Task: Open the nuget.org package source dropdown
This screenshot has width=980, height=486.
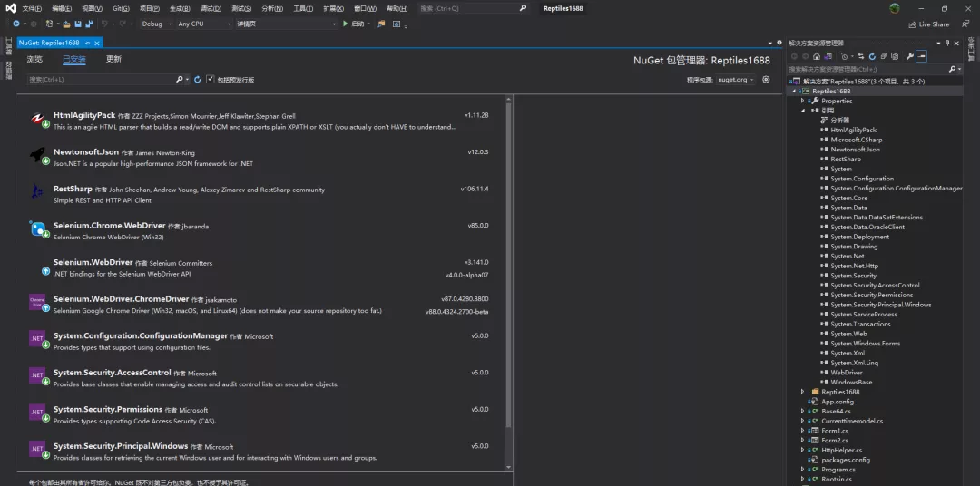Action: pos(736,80)
